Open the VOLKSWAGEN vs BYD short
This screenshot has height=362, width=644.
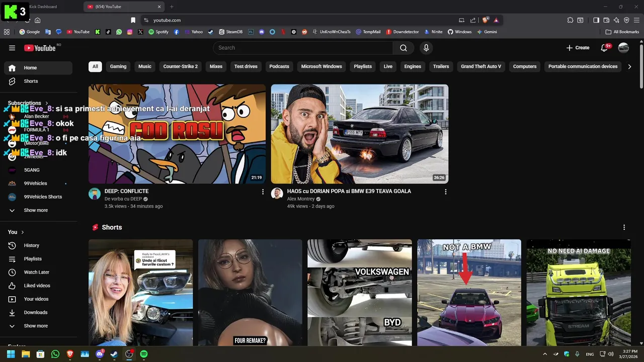pos(360,293)
